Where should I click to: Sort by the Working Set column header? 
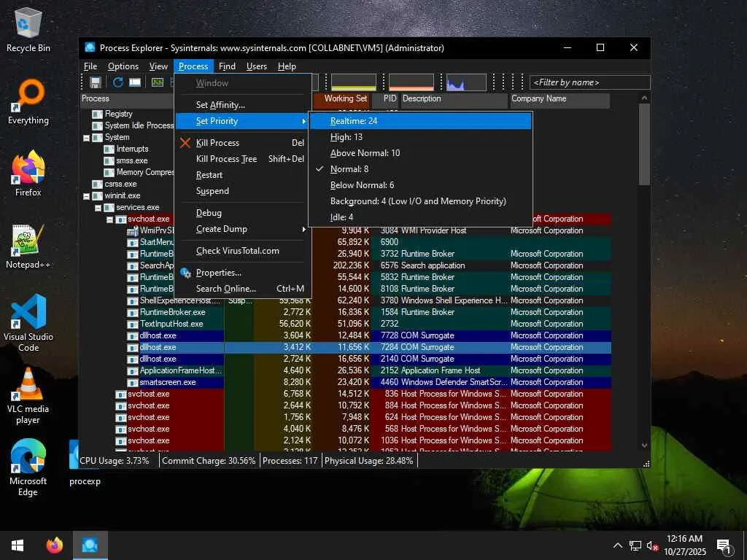tap(341, 98)
